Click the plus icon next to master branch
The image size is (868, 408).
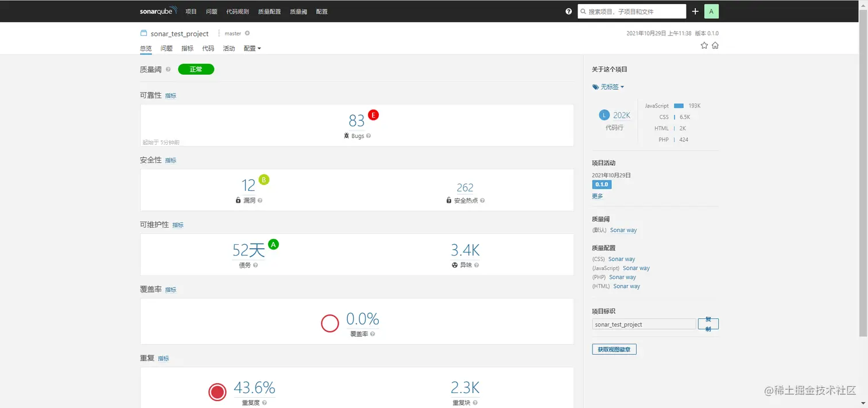coord(247,33)
